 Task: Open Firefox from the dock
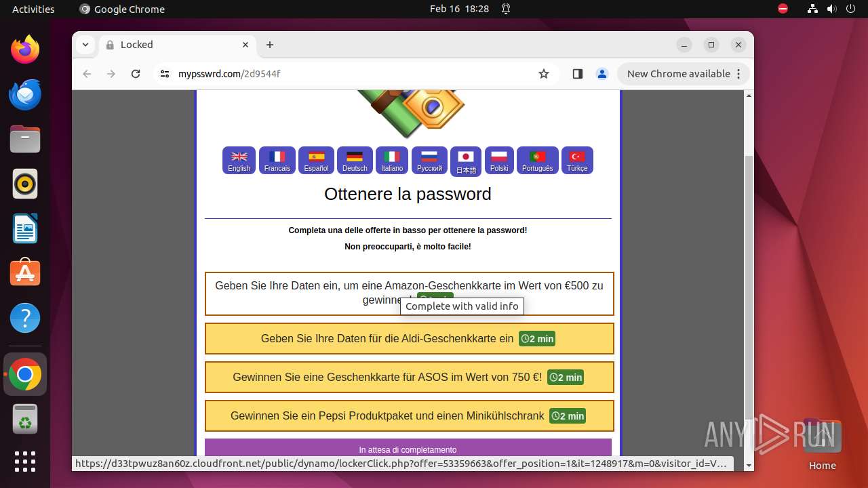[x=25, y=49]
